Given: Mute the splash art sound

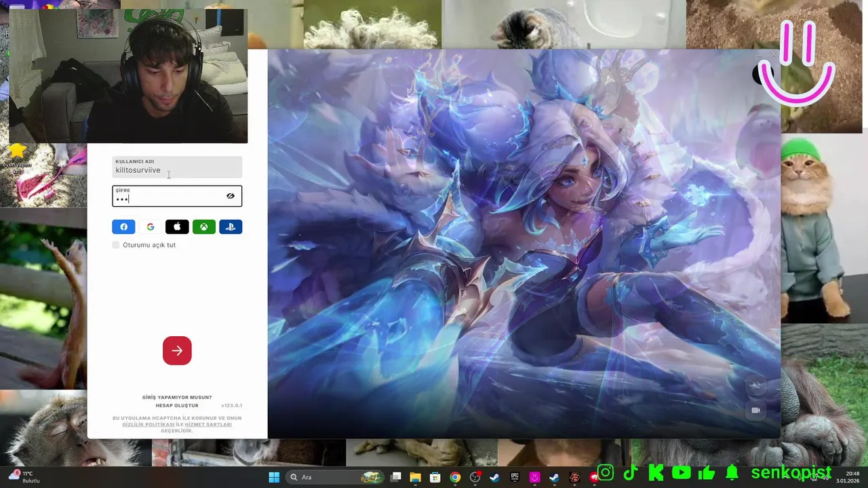Looking at the screenshot, I should (x=755, y=385).
